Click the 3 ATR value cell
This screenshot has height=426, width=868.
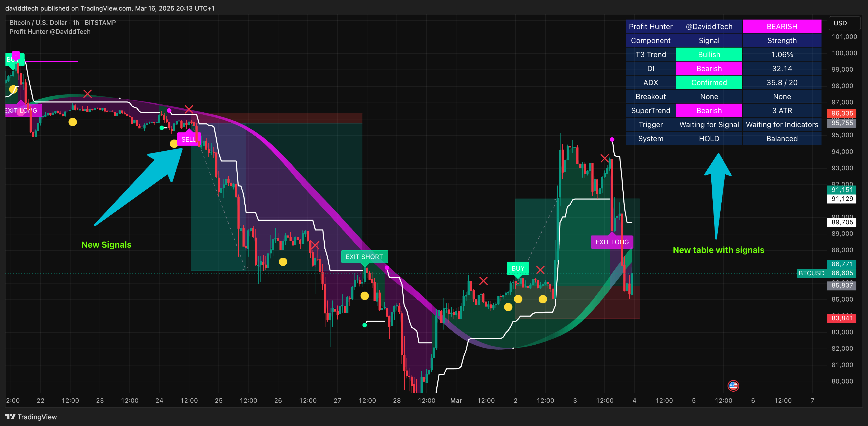pos(782,110)
